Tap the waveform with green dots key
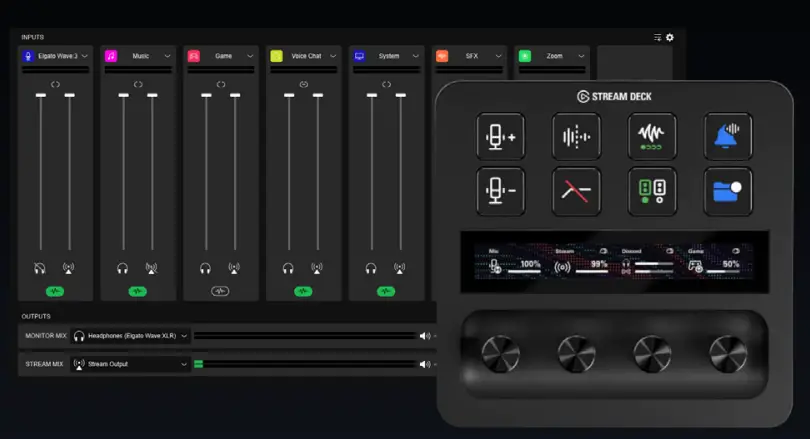 pos(652,136)
